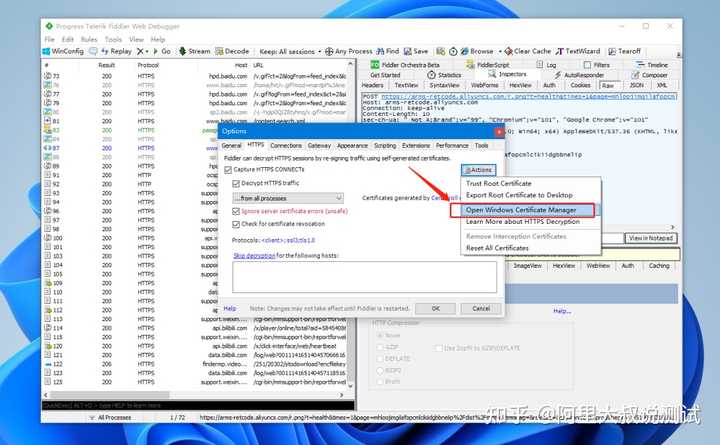The height and width of the screenshot is (445, 720).
Task: Switch to Gateway tab in Options
Action: (x=319, y=146)
